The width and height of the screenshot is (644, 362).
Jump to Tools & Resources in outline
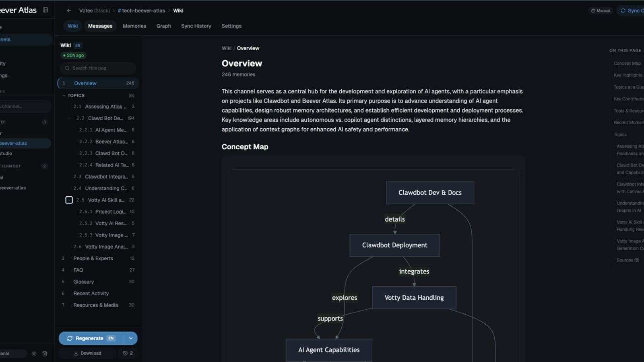coord(629,111)
